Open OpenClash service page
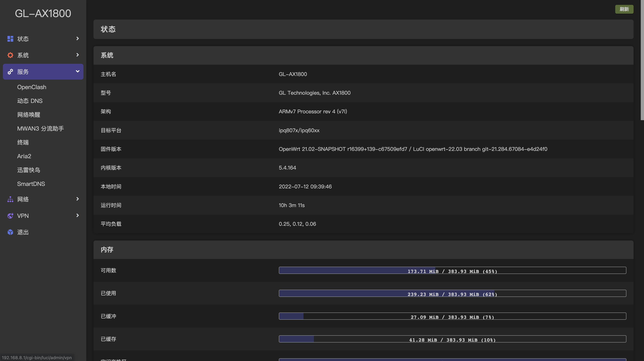 point(32,87)
